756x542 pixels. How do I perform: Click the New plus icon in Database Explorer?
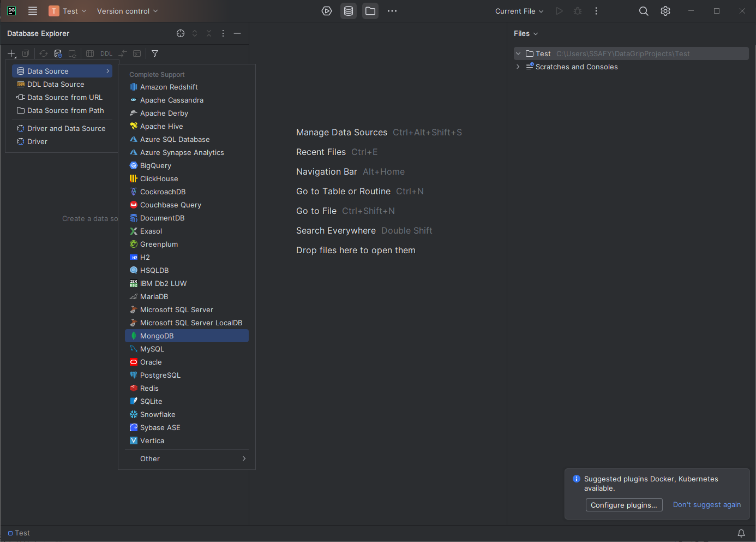(x=11, y=53)
